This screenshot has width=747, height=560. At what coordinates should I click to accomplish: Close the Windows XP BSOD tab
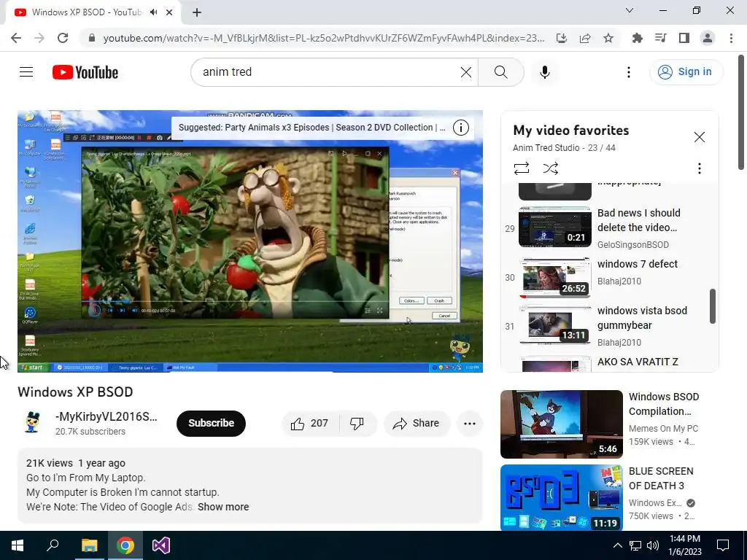click(169, 12)
